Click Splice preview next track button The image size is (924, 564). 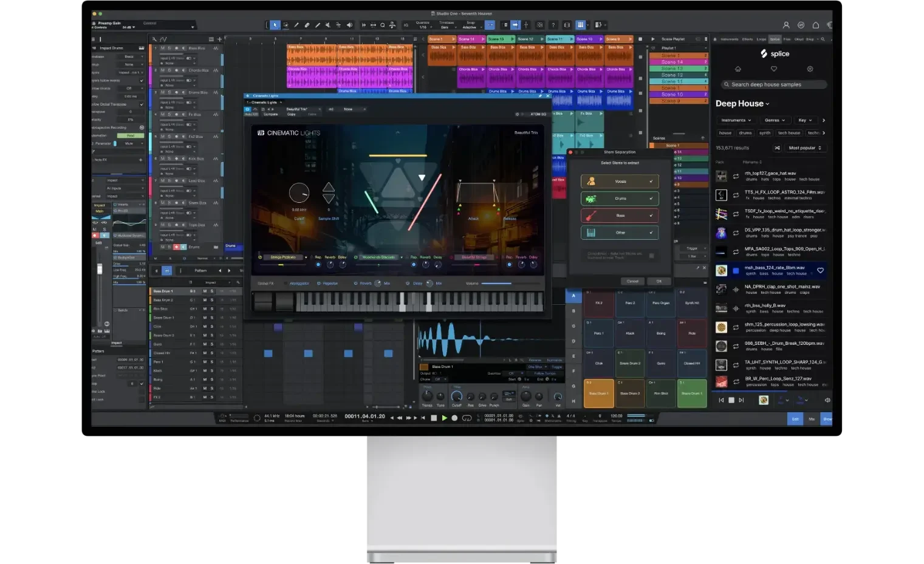[741, 400]
